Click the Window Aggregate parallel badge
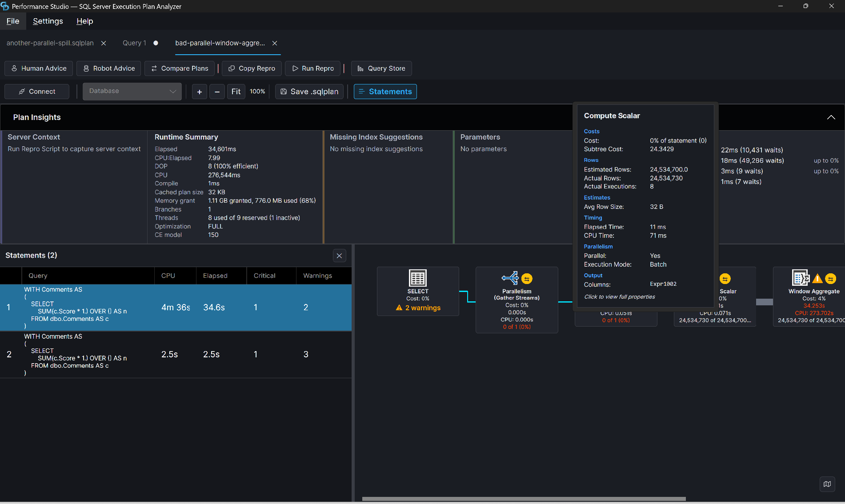845x504 pixels. pos(830,279)
